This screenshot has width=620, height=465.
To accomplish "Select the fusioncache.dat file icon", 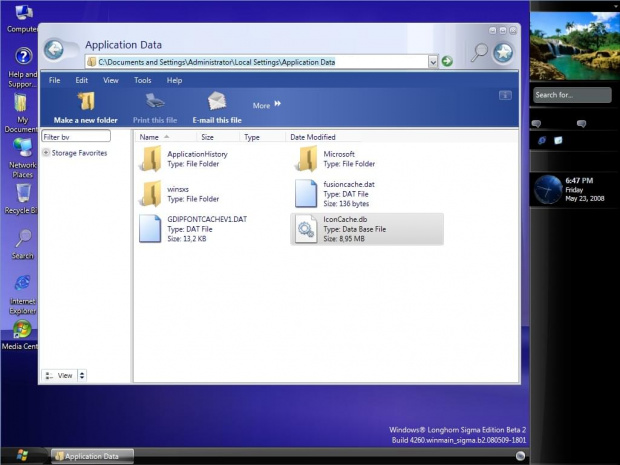I will (x=306, y=194).
